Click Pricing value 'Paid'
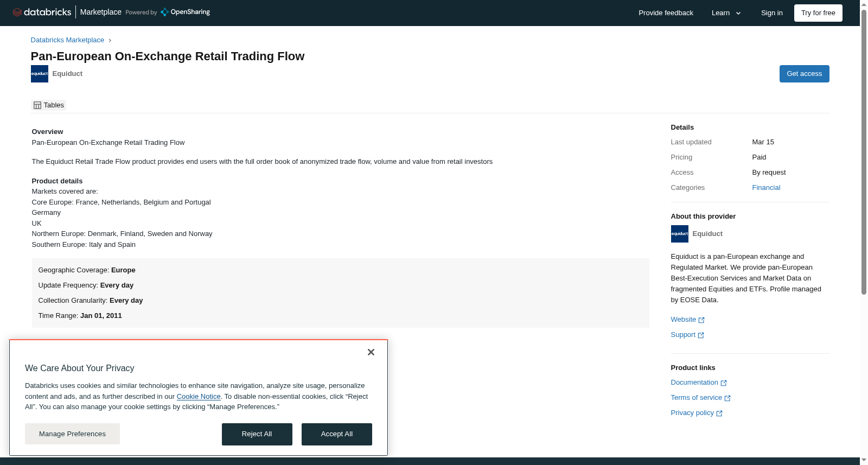Image resolution: width=868 pixels, height=465 pixels. pos(759,157)
